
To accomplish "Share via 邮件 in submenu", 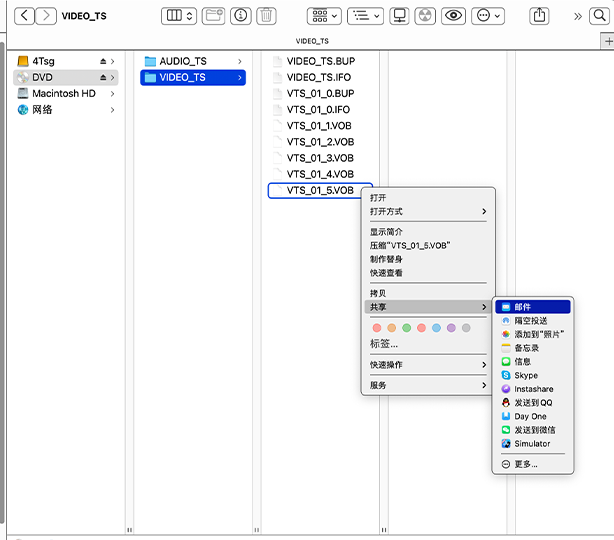I will click(x=533, y=307).
